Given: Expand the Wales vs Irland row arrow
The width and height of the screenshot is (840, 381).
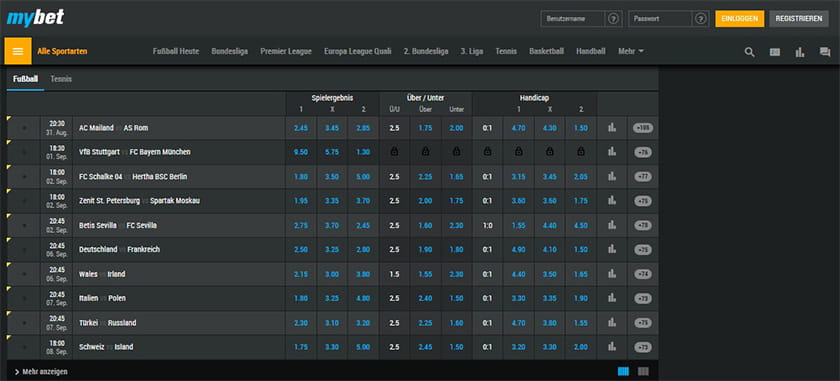Looking at the screenshot, I should [x=24, y=274].
